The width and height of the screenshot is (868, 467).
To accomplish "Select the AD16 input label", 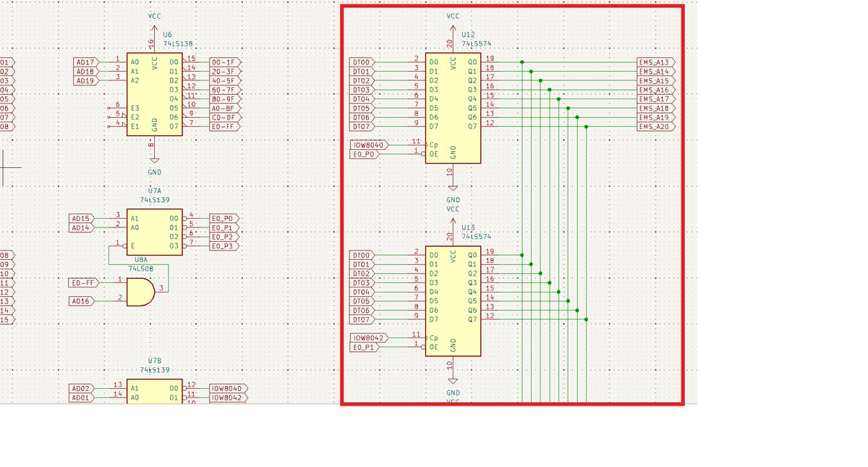I will [x=81, y=300].
